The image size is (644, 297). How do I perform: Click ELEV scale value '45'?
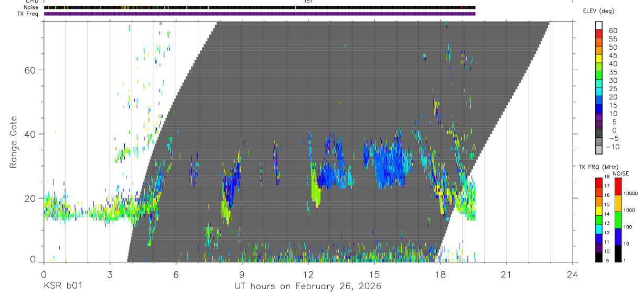[x=613, y=56]
